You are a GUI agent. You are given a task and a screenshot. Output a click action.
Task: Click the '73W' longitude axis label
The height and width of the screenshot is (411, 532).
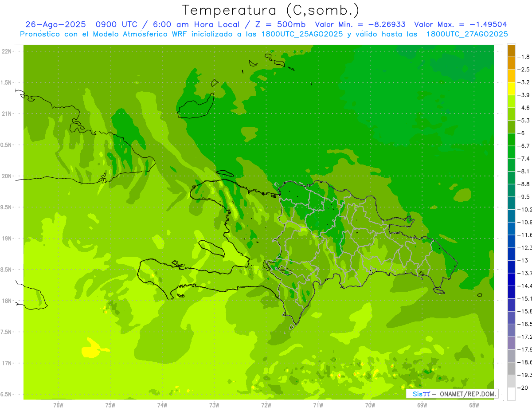point(214,405)
